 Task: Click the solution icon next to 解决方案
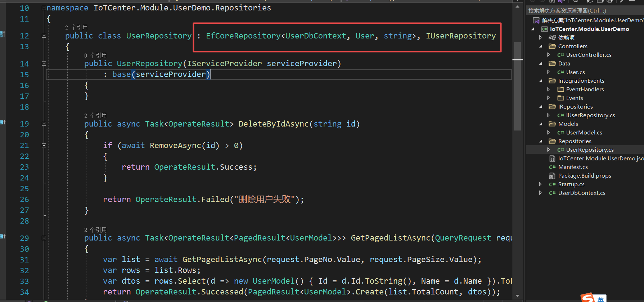pos(536,20)
